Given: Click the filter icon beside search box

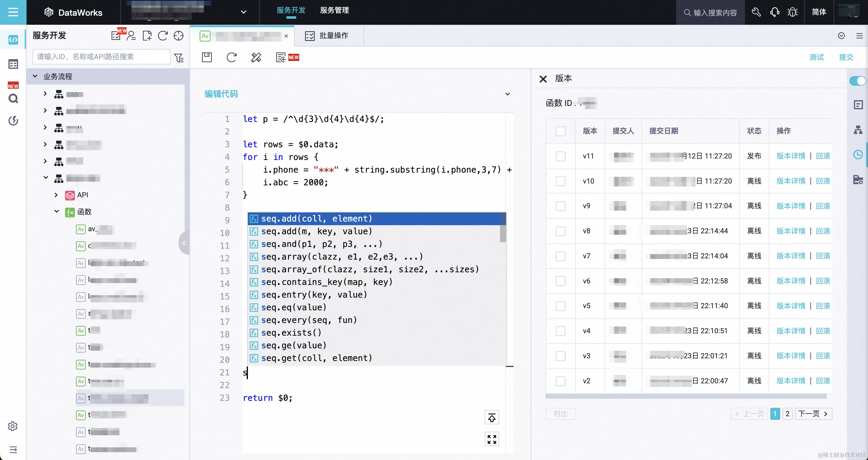Looking at the screenshot, I should tap(179, 58).
